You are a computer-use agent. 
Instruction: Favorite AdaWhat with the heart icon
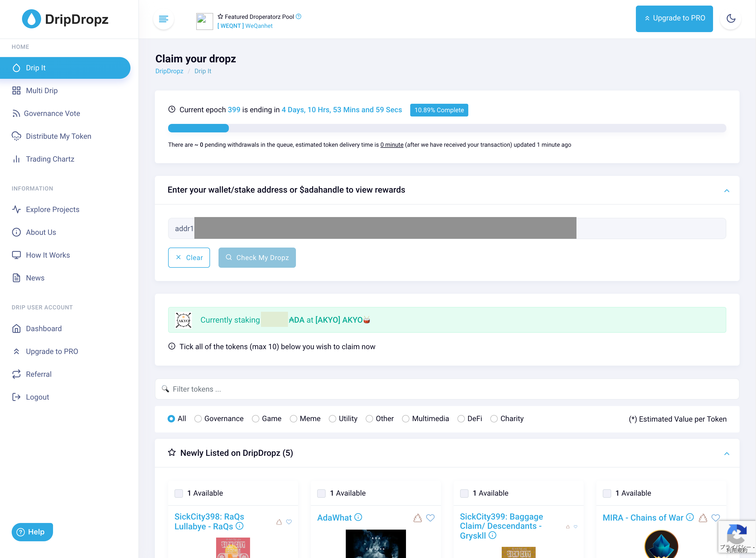point(430,518)
